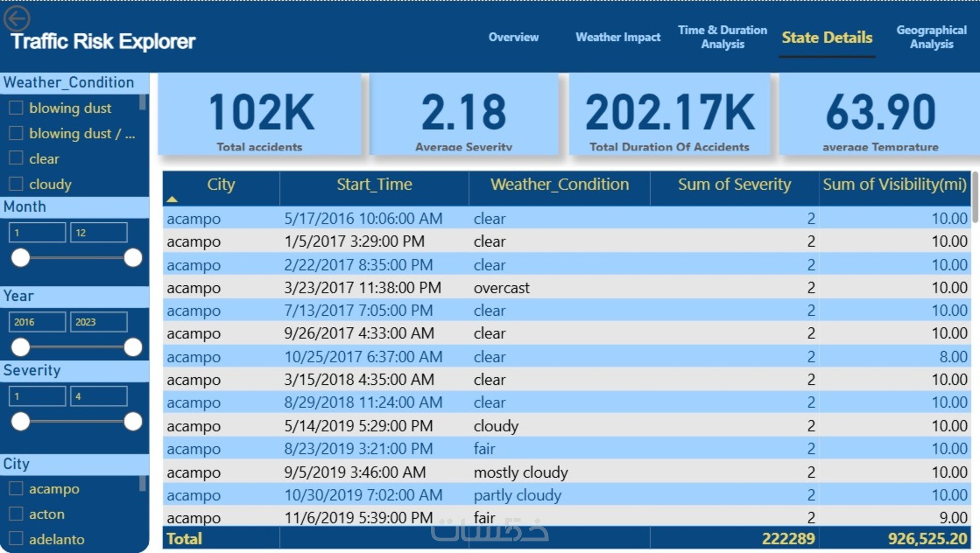Click the 102K Total accidents card
Viewport: 980px width, 553px height.
tap(260, 114)
